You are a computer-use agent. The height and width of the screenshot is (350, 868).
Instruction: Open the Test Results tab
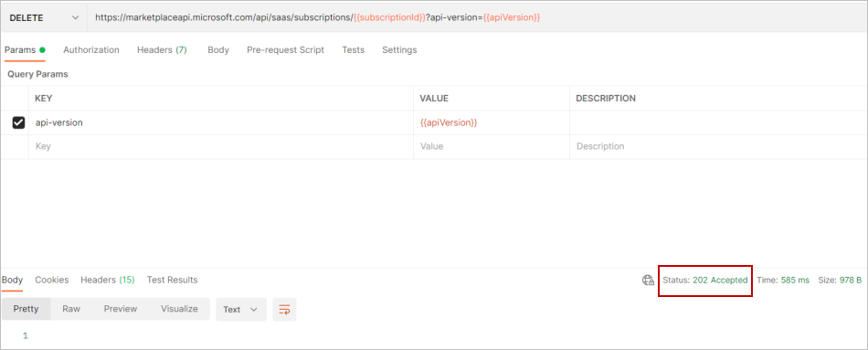172,281
